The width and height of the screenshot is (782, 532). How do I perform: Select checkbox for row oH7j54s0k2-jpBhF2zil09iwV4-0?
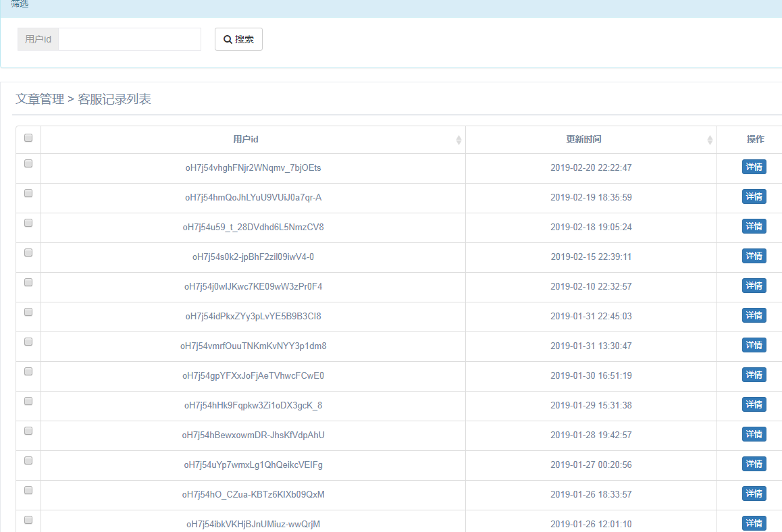coord(28,252)
